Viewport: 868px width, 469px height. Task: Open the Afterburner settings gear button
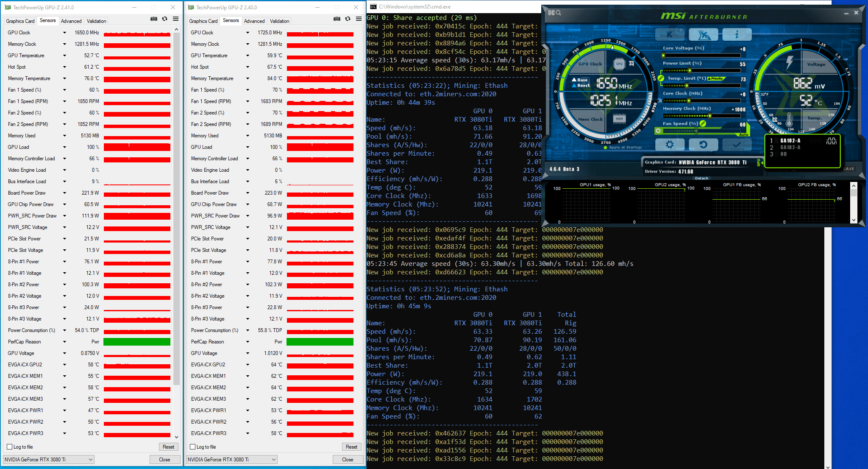(x=669, y=145)
